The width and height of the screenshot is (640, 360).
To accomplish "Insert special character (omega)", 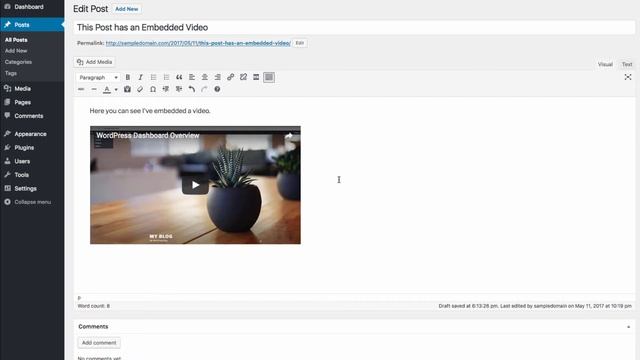I will (153, 89).
